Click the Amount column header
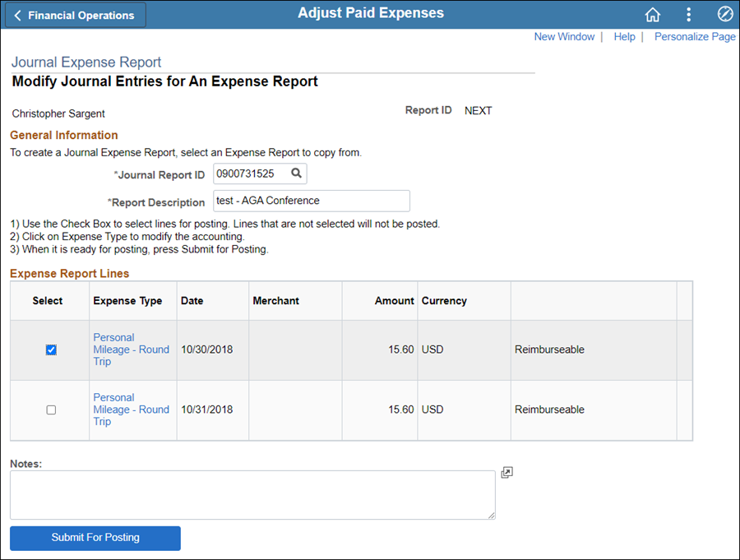This screenshot has height=560, width=740. [394, 301]
